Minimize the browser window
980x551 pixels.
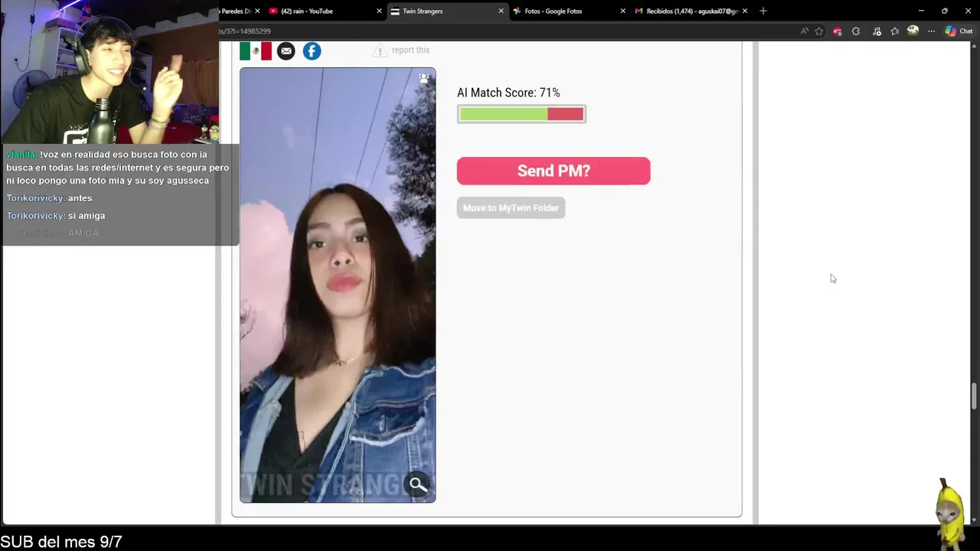(x=921, y=11)
